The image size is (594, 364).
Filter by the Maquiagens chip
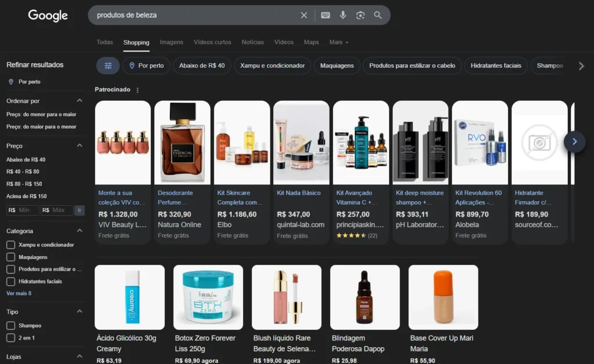point(337,66)
